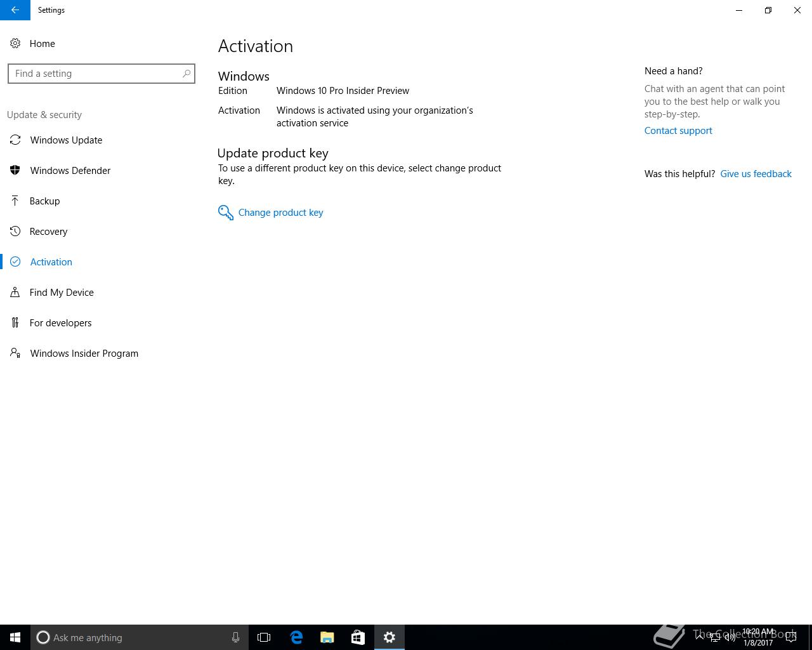Screen dimensions: 812x650
Task: Click the 'Update product key' heading
Action: pos(273,153)
